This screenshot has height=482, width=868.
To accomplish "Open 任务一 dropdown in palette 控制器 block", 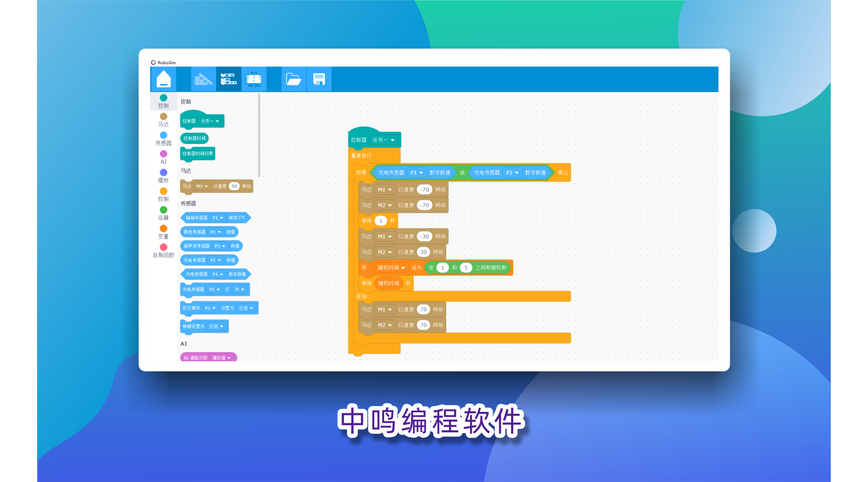I will coord(210,121).
